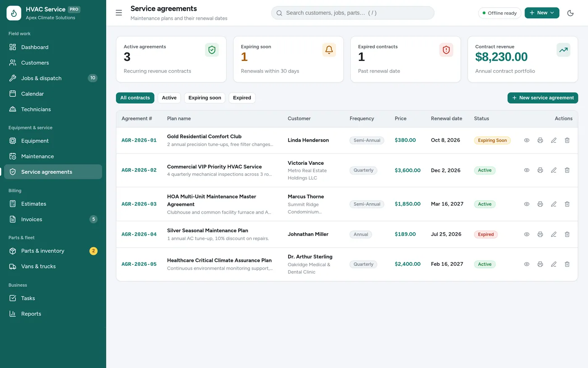The image size is (588, 368).
Task: Delete agreement AGR-2026-02
Action: pyautogui.click(x=567, y=170)
